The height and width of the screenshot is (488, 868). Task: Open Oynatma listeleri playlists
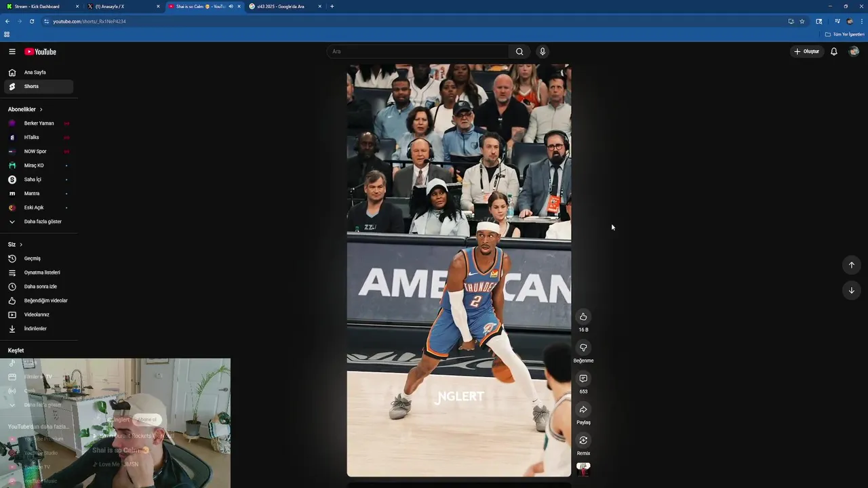pos(39,272)
